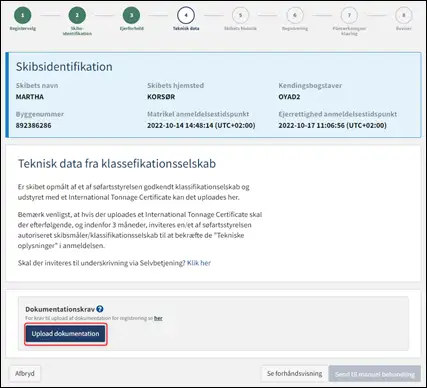
Task: Jump to step 5 Skibets historik
Action: click(x=240, y=15)
